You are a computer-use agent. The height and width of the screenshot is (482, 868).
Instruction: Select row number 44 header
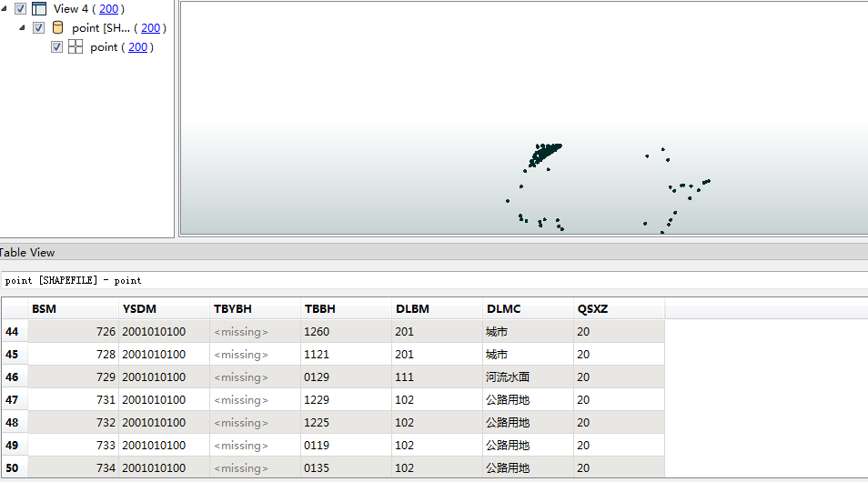click(15, 331)
